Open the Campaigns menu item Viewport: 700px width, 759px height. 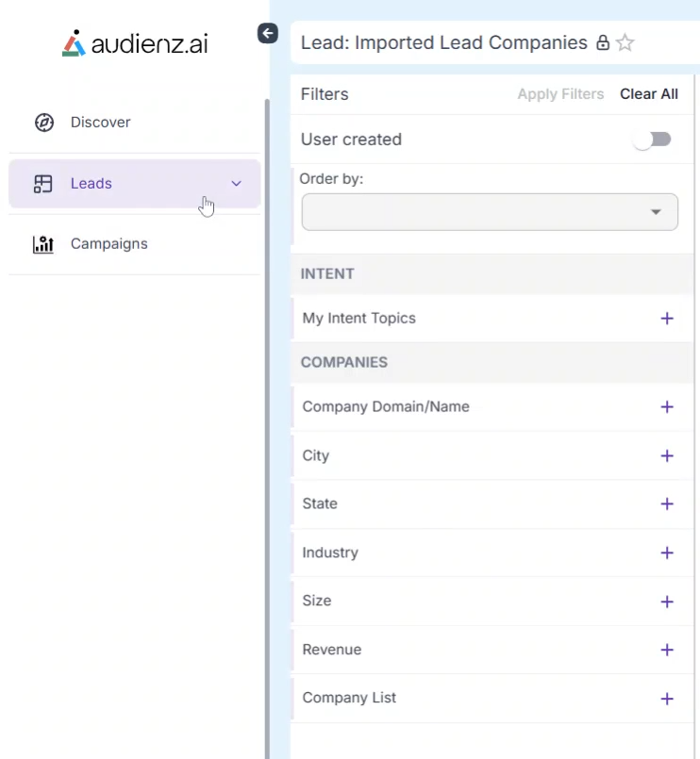click(x=108, y=244)
